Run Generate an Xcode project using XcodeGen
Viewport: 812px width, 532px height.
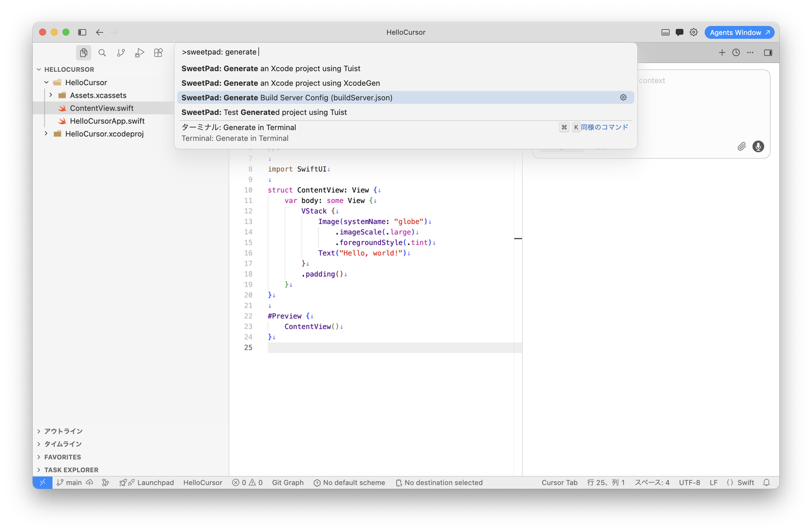tap(406, 83)
